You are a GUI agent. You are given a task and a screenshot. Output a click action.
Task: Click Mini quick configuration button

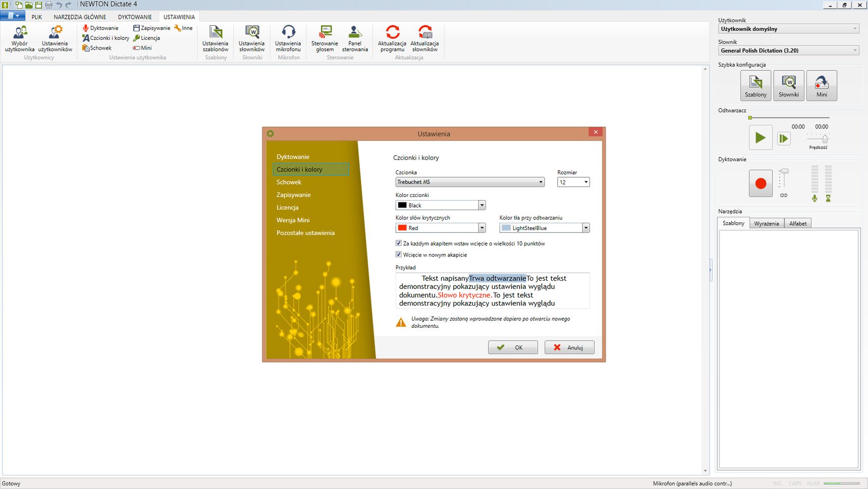pyautogui.click(x=822, y=85)
